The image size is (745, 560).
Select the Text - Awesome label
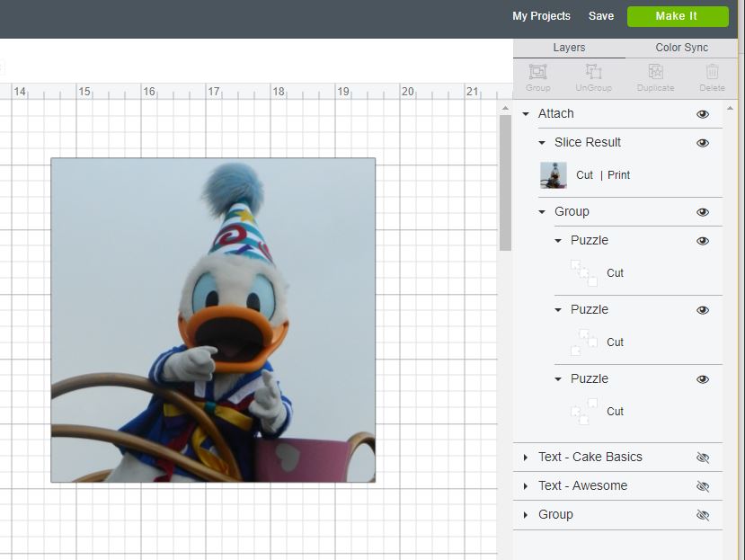(x=583, y=485)
